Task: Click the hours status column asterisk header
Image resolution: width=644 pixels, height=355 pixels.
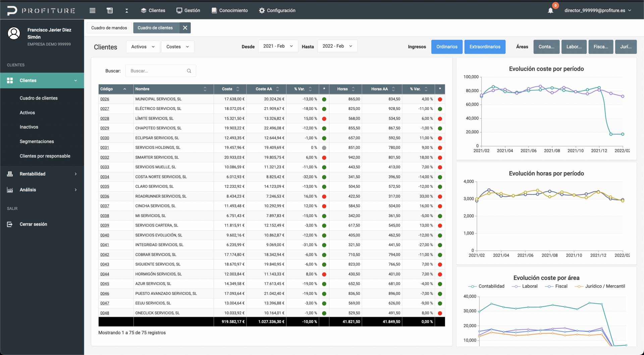Action: point(440,89)
